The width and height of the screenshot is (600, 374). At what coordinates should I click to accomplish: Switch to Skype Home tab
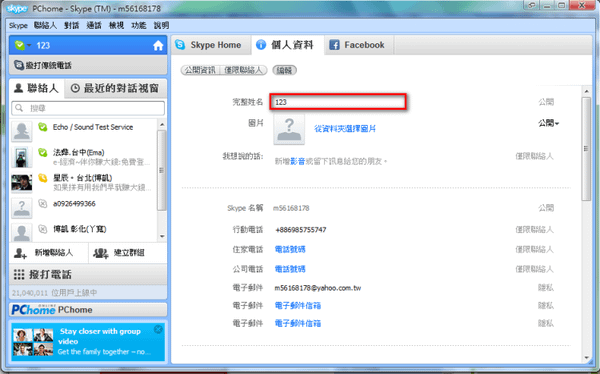pos(211,45)
